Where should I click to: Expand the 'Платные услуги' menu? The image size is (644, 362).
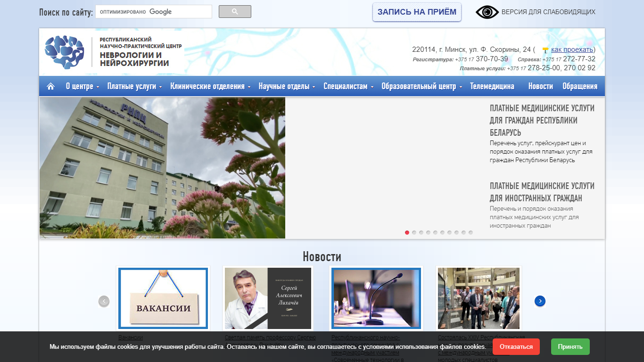pyautogui.click(x=134, y=86)
